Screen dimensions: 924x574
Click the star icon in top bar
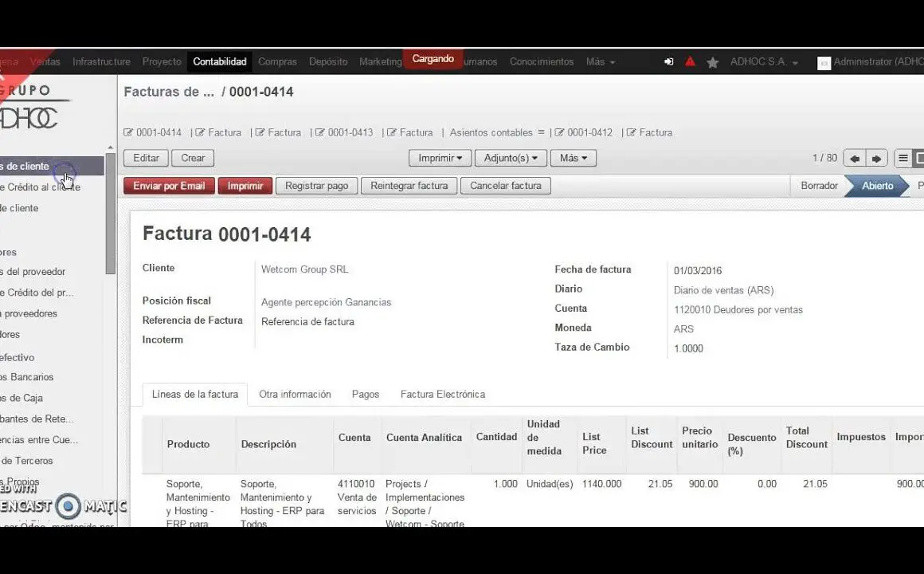(x=712, y=62)
